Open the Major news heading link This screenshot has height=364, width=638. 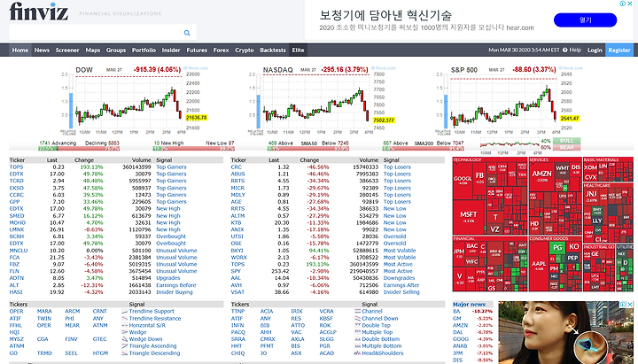click(x=469, y=304)
